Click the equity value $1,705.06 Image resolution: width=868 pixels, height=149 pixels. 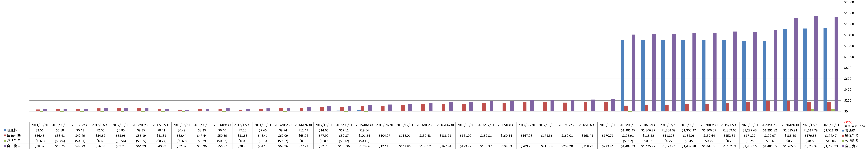click(790, 146)
